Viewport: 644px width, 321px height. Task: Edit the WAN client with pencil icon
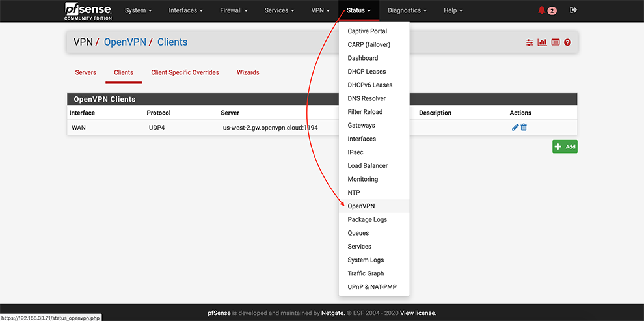click(515, 128)
